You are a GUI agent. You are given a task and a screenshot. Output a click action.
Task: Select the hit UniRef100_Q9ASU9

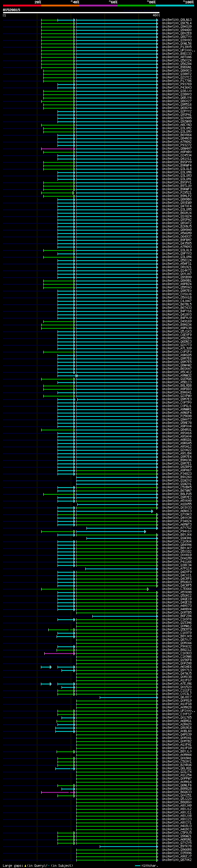176,26
